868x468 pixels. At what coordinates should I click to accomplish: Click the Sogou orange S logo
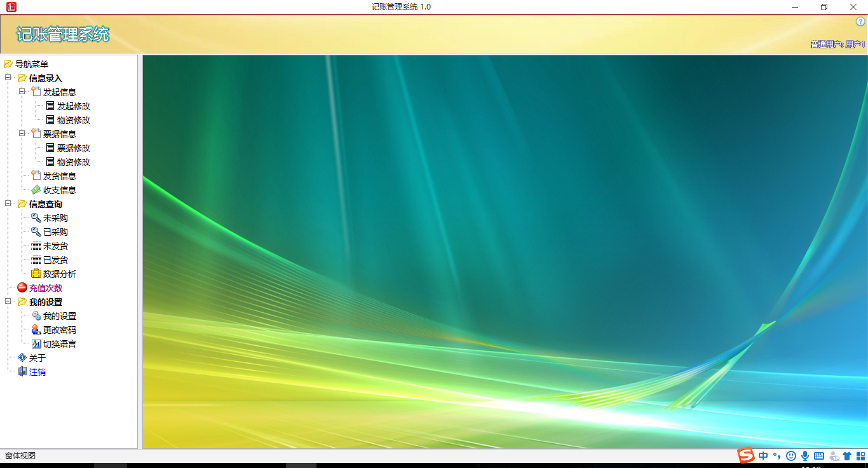[745, 455]
